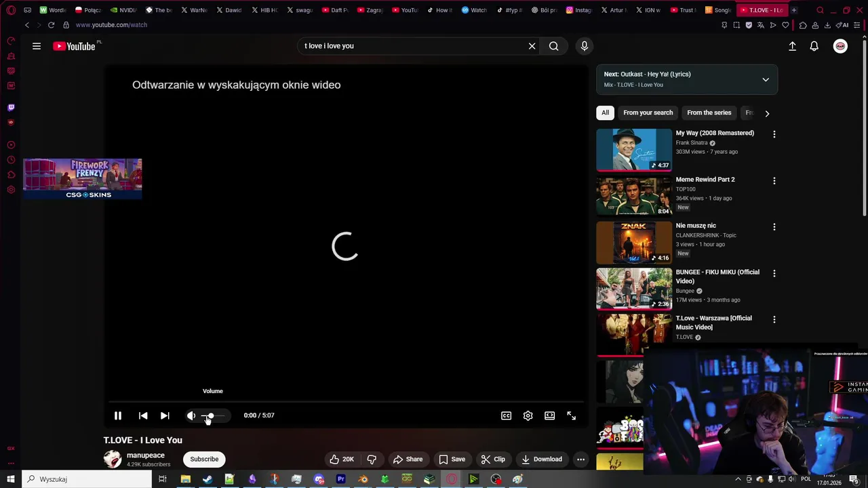Open the account avatar menu

(840, 46)
